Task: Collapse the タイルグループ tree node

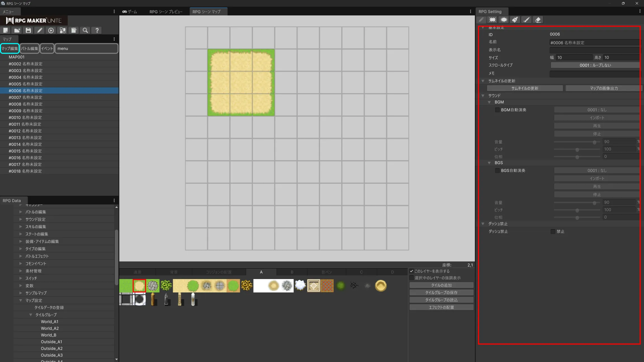Action: [x=31, y=315]
